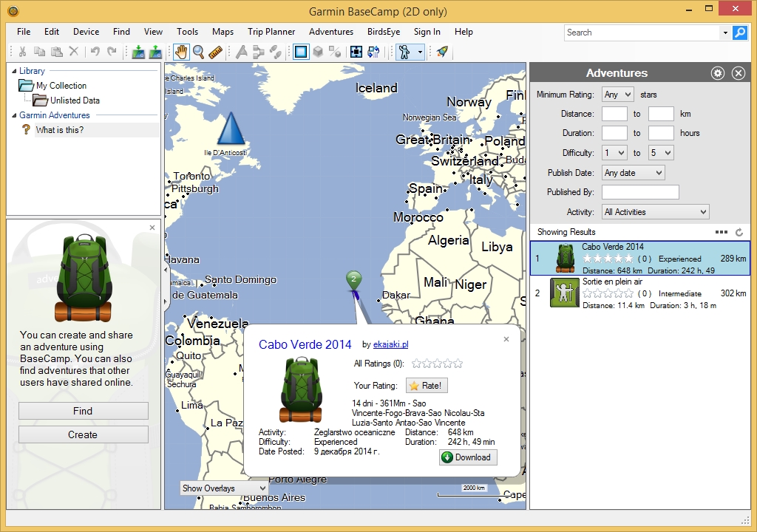Select the Hand pan tool
This screenshot has height=532, width=757.
click(181, 52)
